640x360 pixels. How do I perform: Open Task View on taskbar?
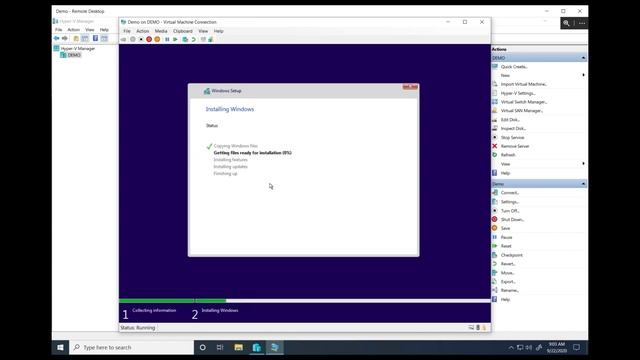(x=220, y=347)
